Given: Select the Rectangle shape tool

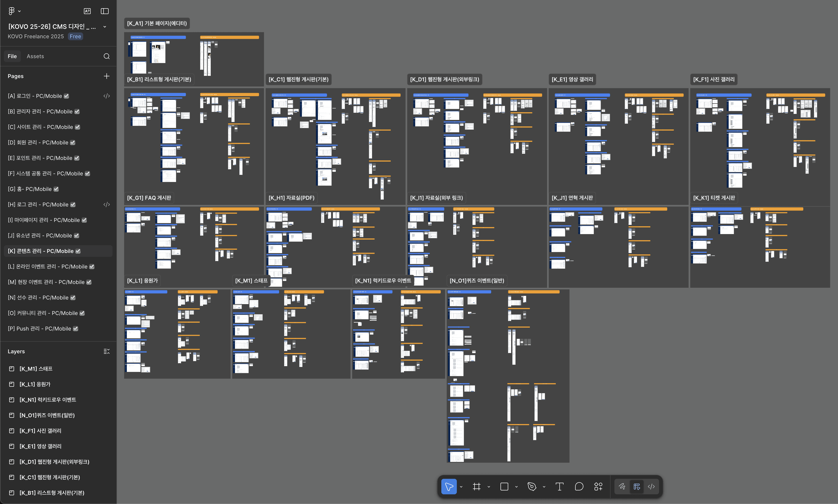Looking at the screenshot, I should (x=504, y=487).
